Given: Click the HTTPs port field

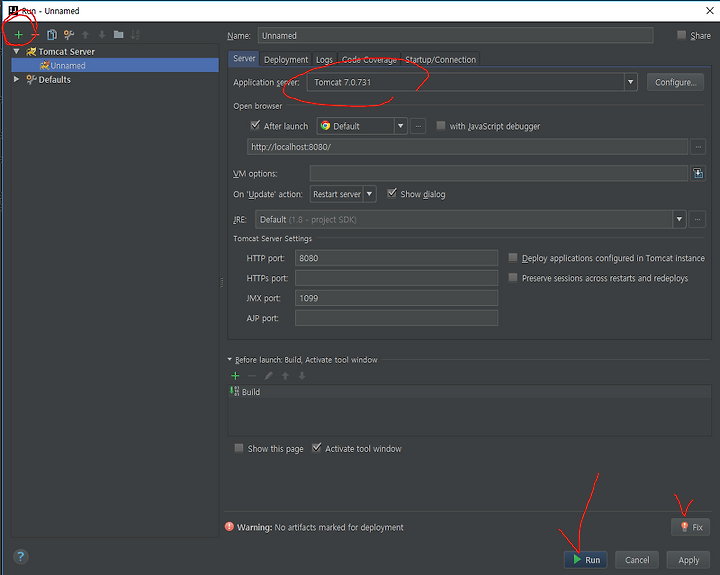Looking at the screenshot, I should [396, 278].
